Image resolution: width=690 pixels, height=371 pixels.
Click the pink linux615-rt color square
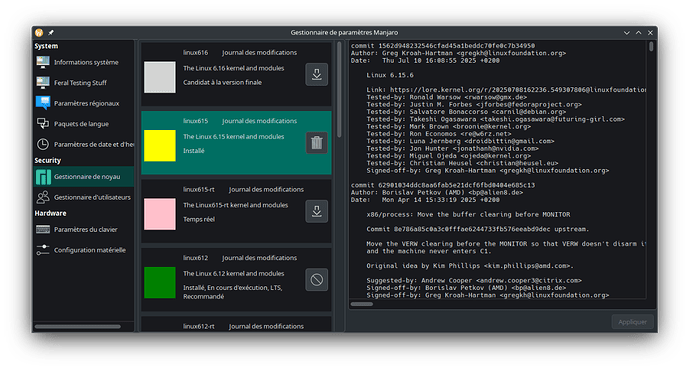click(160, 214)
